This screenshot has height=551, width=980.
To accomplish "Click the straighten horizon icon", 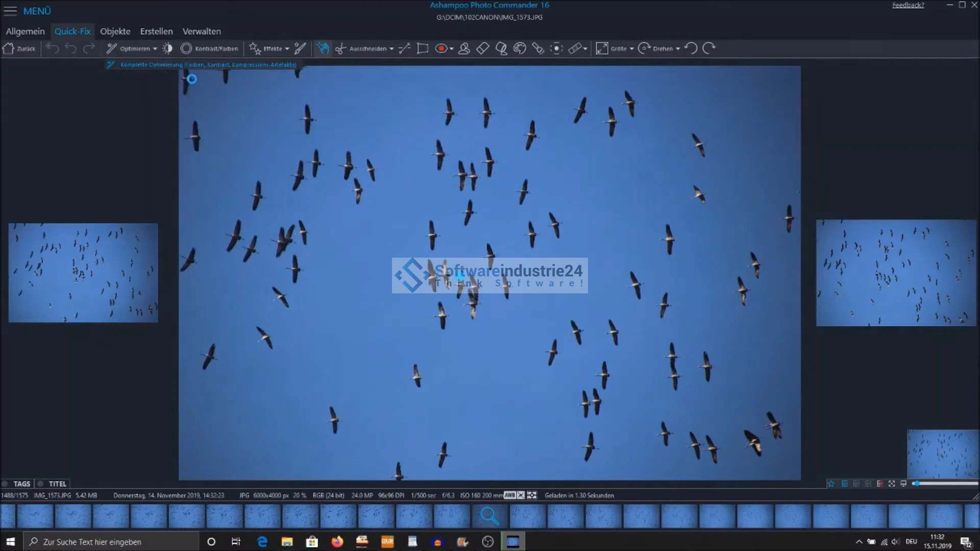I will [x=404, y=48].
